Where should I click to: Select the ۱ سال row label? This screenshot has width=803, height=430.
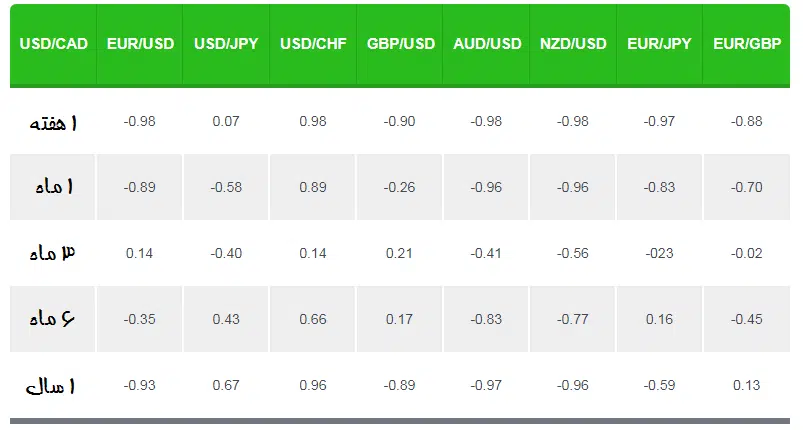coord(51,385)
